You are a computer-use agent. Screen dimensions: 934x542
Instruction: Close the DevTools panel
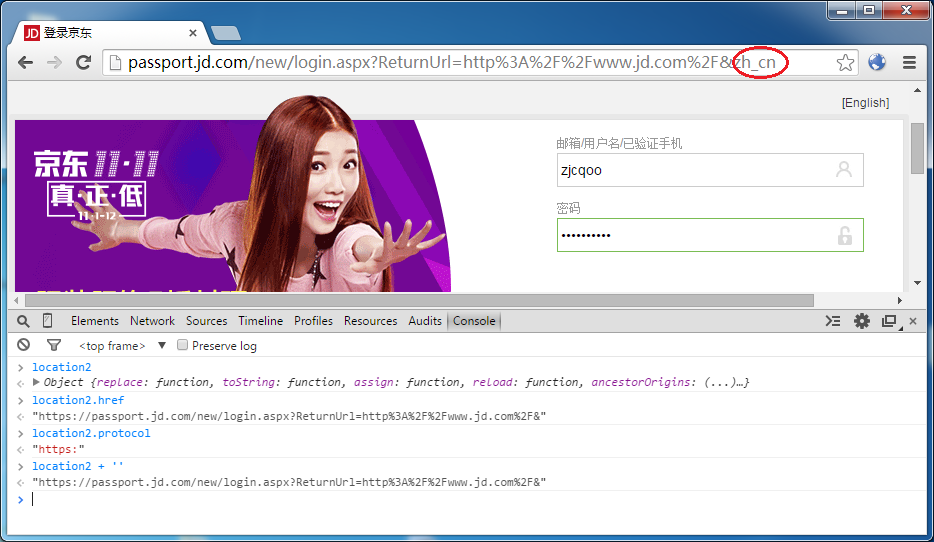913,321
